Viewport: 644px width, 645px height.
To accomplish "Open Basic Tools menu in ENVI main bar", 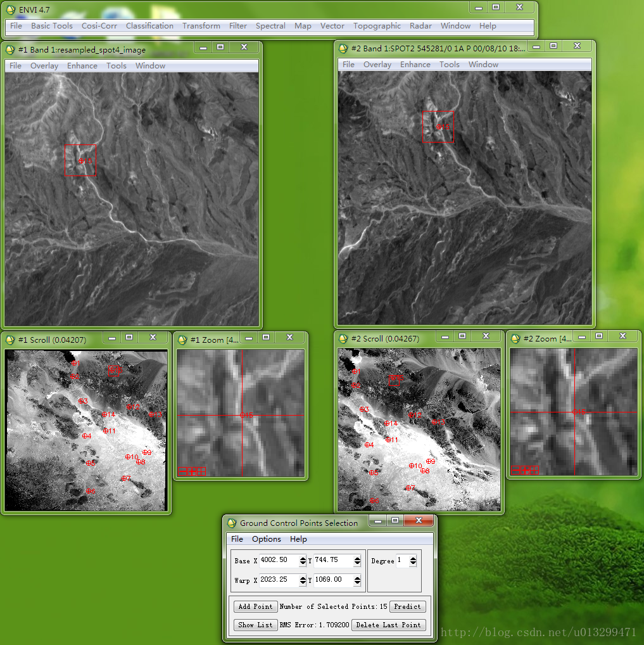I will point(52,25).
